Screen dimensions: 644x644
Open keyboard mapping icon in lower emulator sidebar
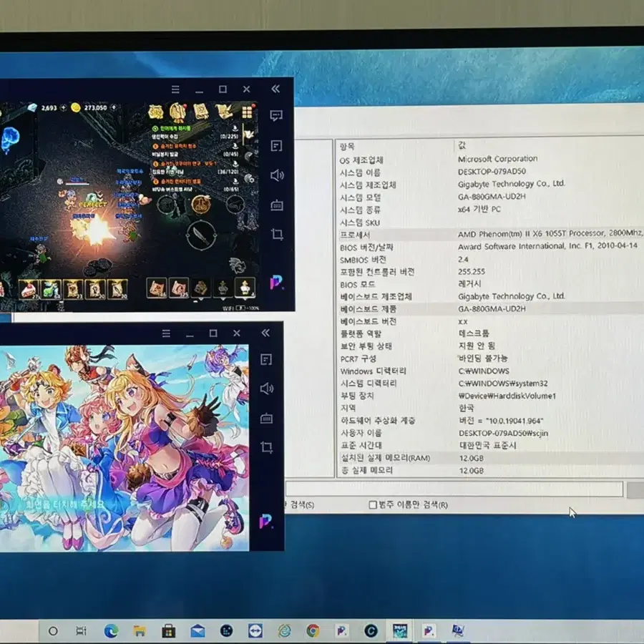click(x=267, y=418)
